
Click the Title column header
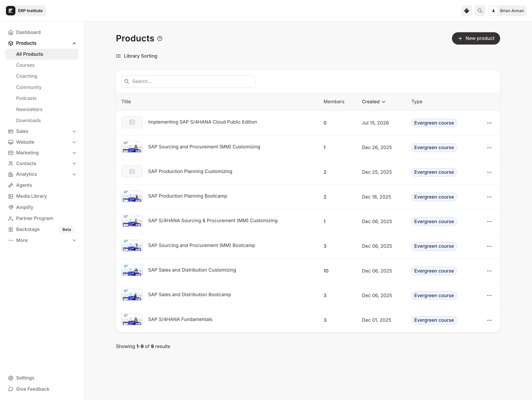click(126, 102)
